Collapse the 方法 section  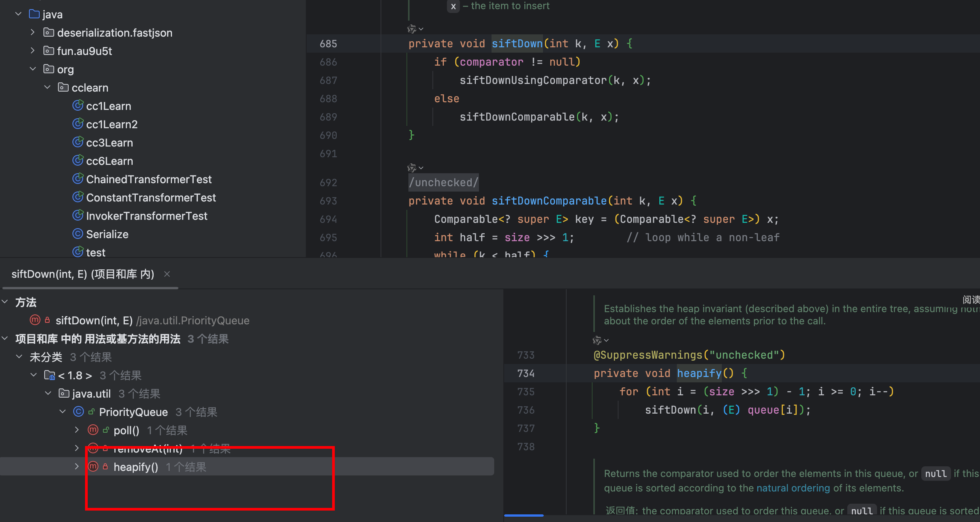coord(5,302)
